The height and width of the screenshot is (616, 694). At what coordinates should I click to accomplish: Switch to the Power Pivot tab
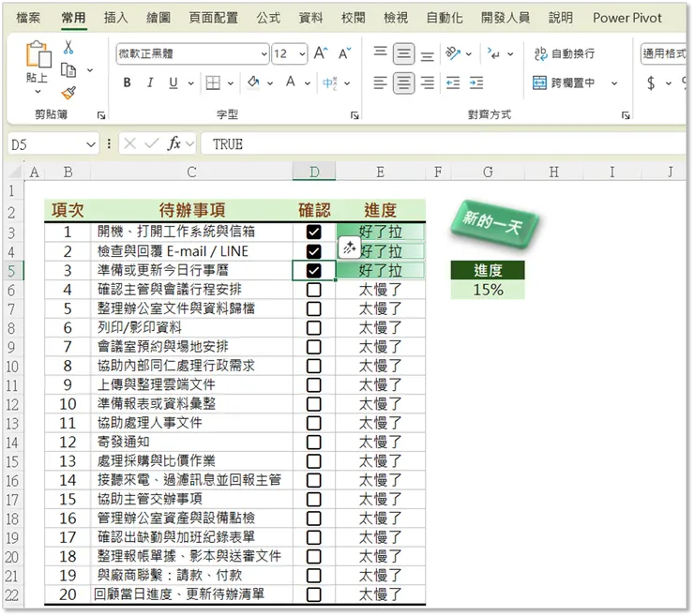tap(627, 18)
